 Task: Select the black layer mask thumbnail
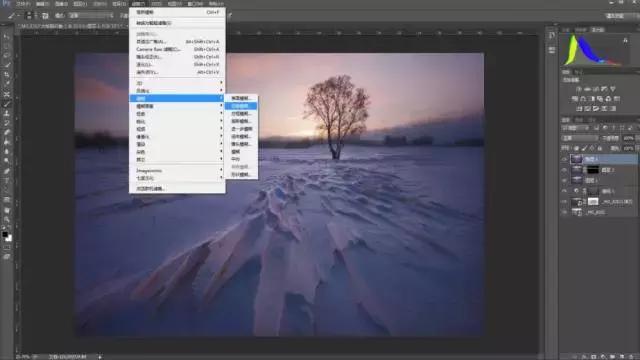coord(593,170)
